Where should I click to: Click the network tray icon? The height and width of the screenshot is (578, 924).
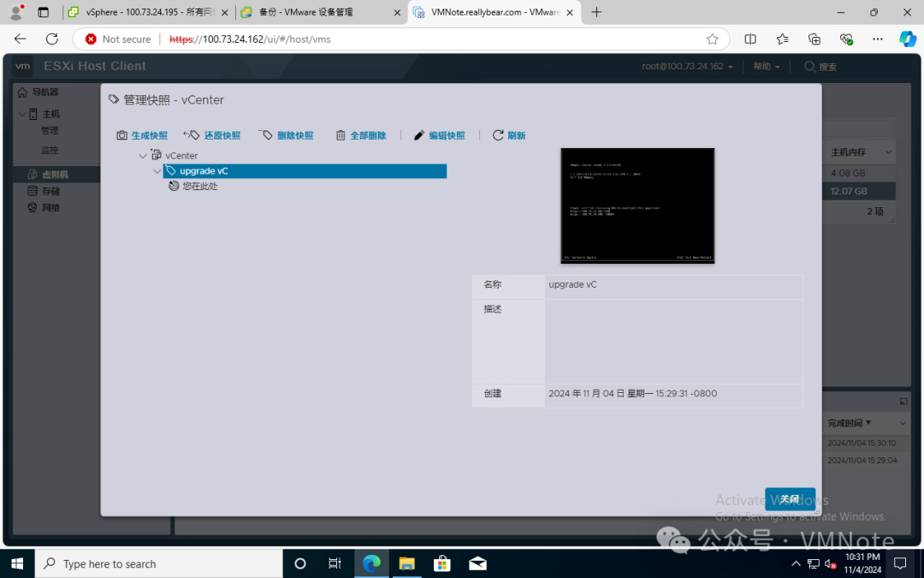[814, 563]
